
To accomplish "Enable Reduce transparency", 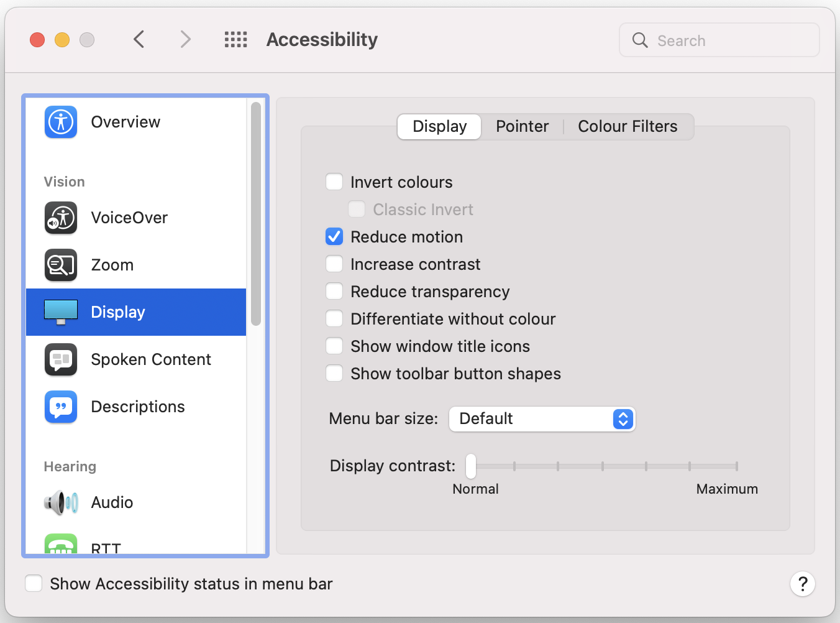I will 334,291.
